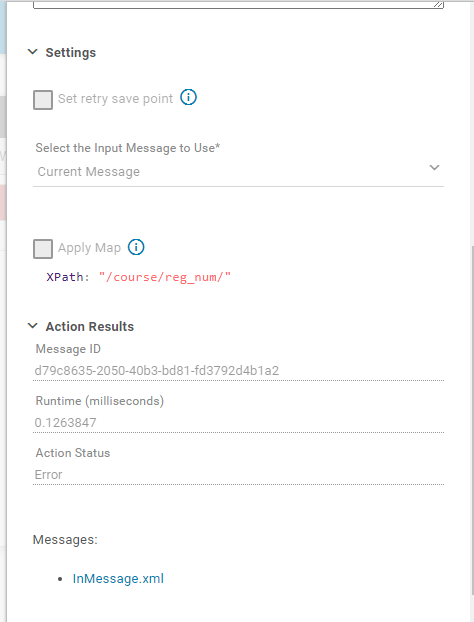Click the XPath "/course/reg_num/" value
Screen dimensions: 474x622
pos(165,277)
